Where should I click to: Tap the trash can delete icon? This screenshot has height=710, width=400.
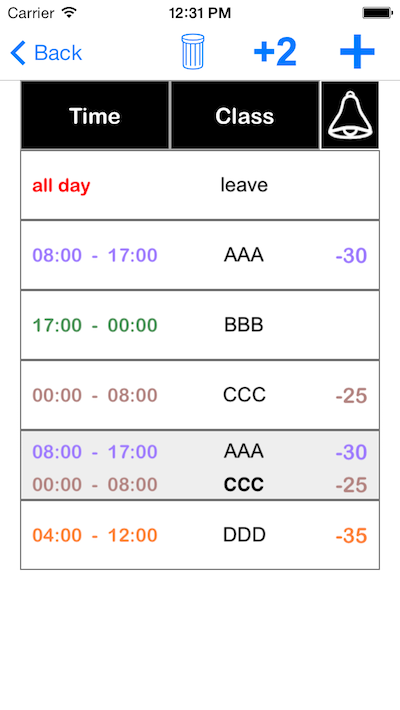click(x=193, y=52)
